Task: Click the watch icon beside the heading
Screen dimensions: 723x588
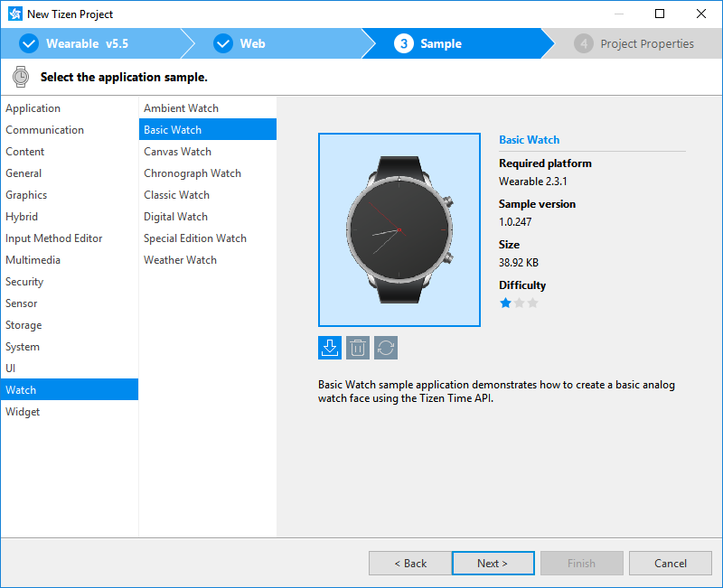Action: (x=20, y=77)
